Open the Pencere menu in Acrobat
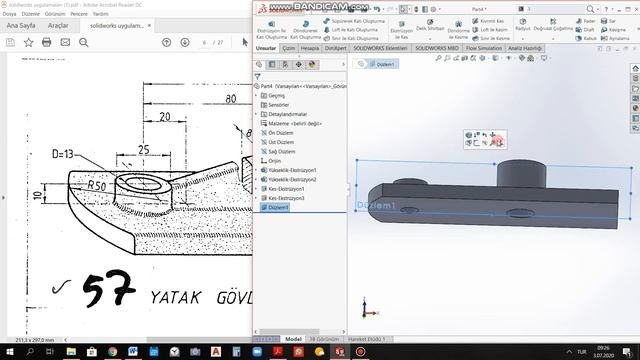This screenshot has width=640, height=360. [x=79, y=14]
